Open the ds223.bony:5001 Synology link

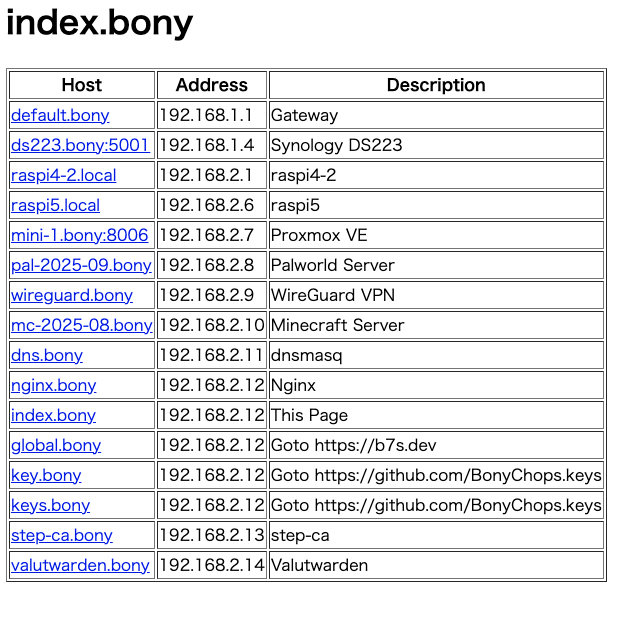point(80,145)
